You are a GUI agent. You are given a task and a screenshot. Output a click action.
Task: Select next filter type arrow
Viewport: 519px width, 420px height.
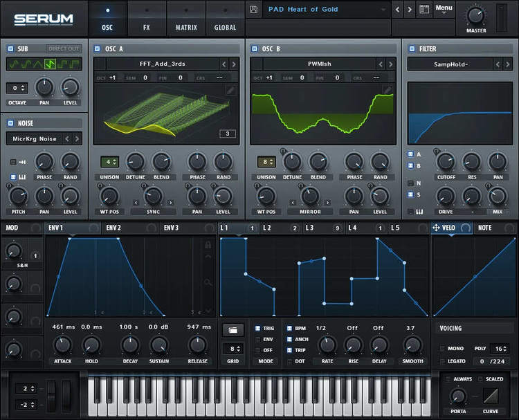pos(507,64)
